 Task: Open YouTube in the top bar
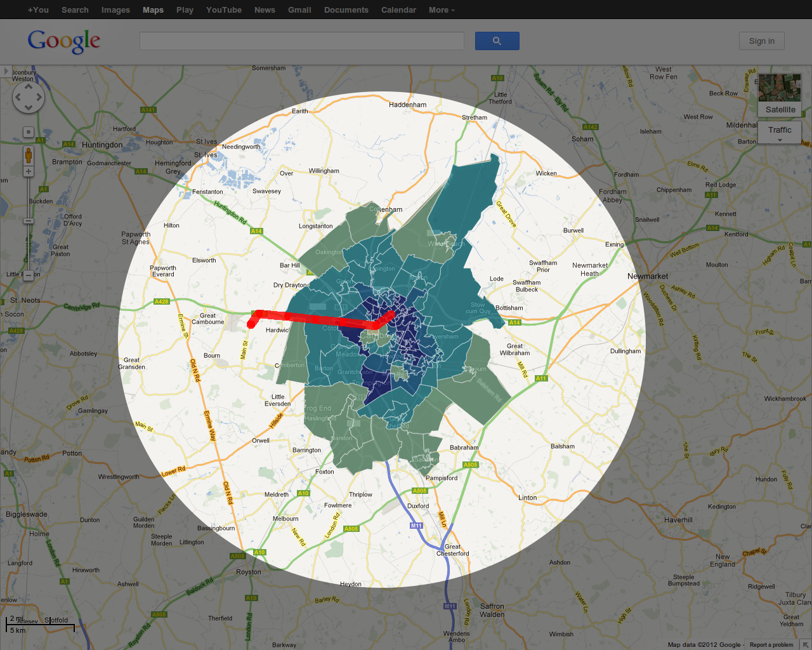point(224,10)
